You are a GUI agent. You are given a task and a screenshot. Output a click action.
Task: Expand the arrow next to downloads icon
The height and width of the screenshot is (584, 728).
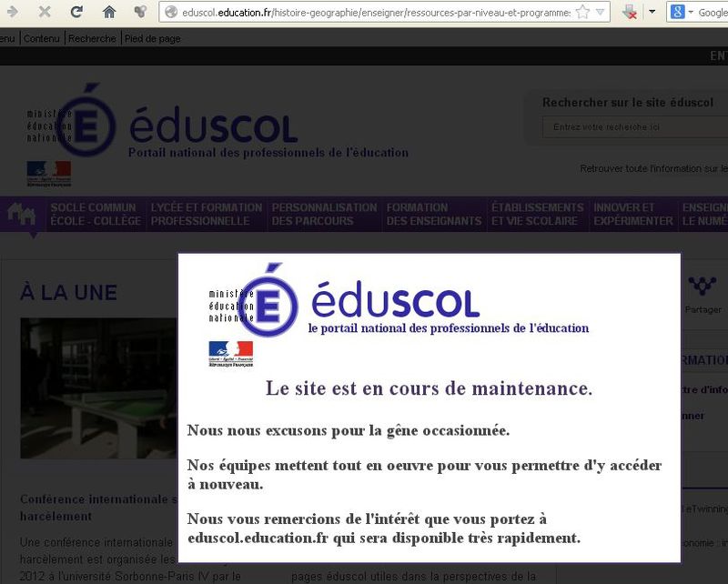click(652, 12)
